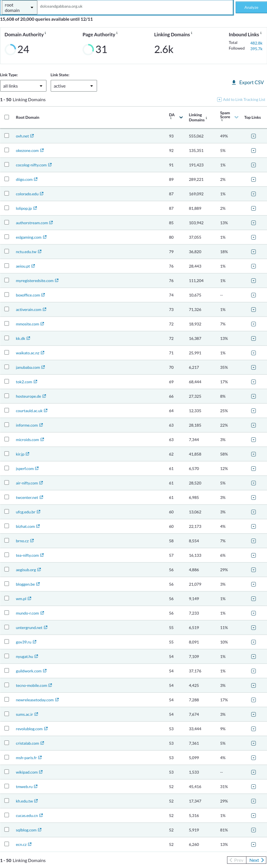Go to Next page of linking domains
This screenshot has width=267, height=868.
coord(256,860)
